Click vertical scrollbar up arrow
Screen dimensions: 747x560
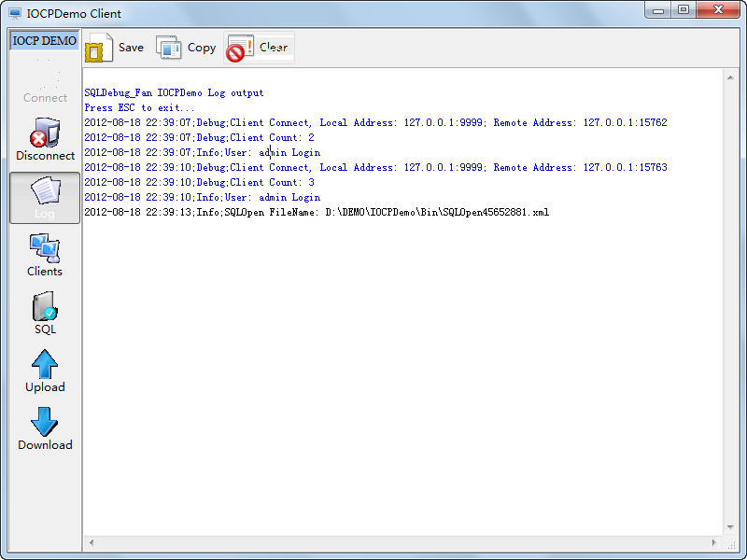coord(730,77)
